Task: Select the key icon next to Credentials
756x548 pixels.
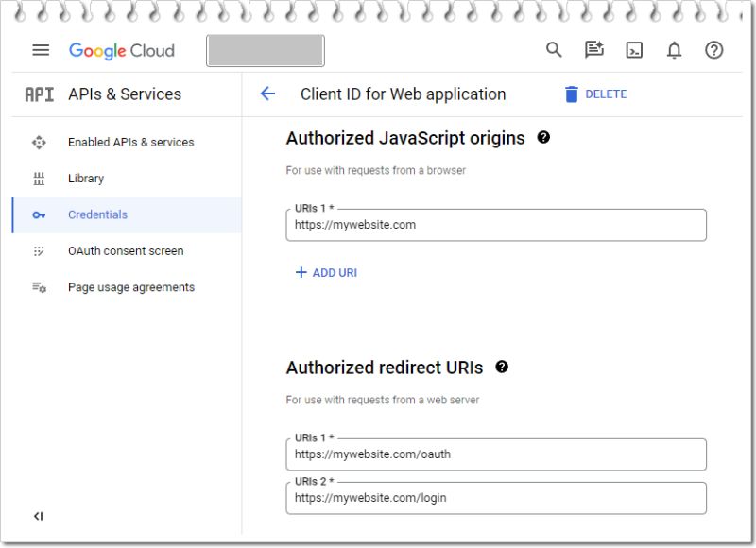Action: tap(38, 214)
